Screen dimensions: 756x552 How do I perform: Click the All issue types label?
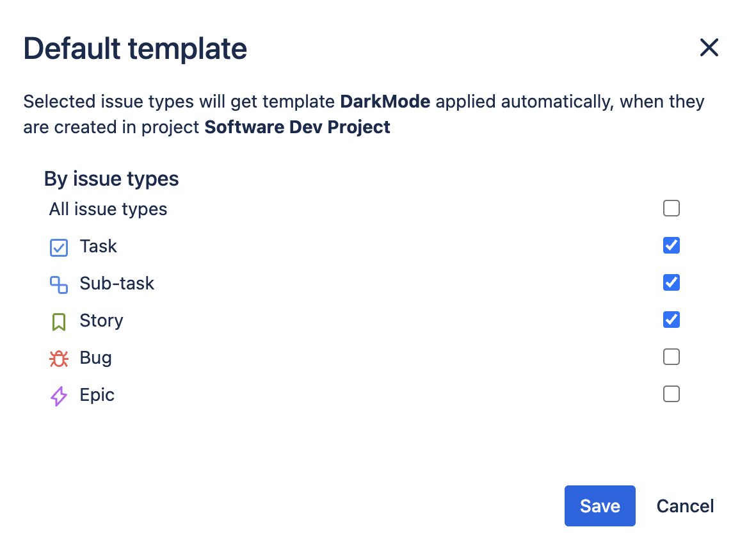tap(108, 209)
